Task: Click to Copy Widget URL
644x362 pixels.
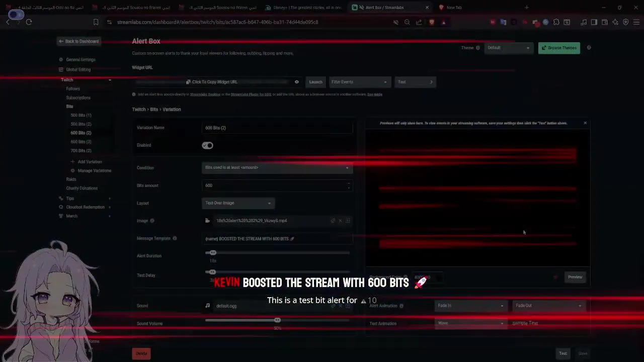Action: click(x=211, y=82)
